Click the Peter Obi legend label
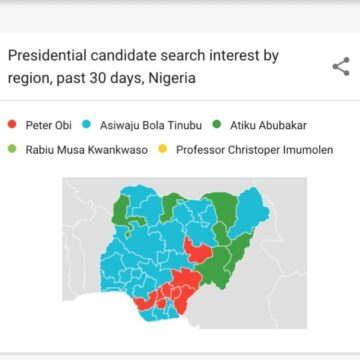The width and height of the screenshot is (360, 360). tap(49, 125)
